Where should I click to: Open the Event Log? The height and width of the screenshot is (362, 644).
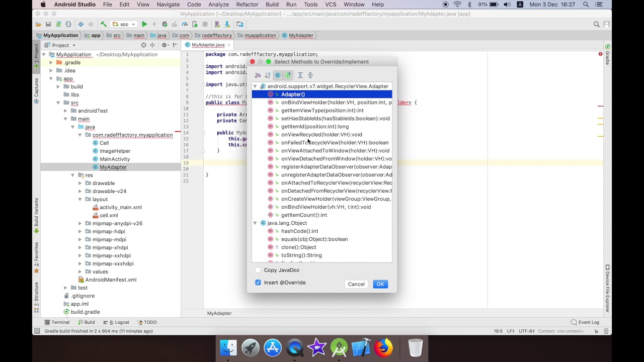click(585, 322)
